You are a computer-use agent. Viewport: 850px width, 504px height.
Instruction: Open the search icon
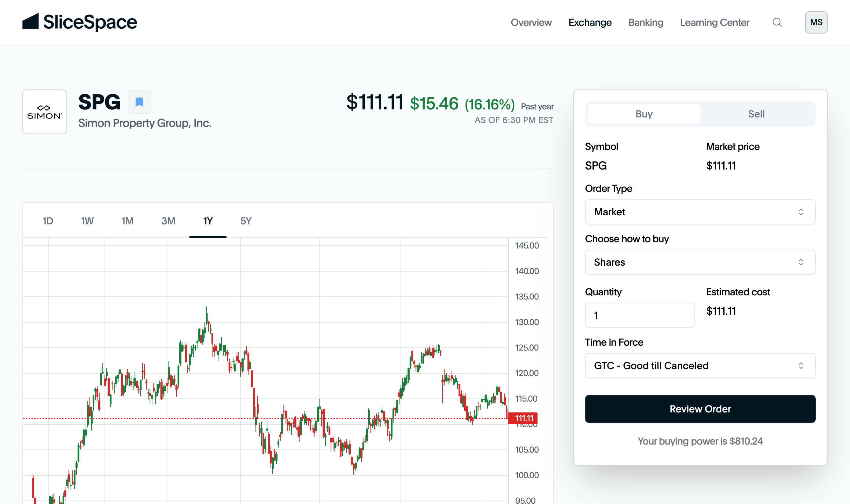tap(777, 22)
